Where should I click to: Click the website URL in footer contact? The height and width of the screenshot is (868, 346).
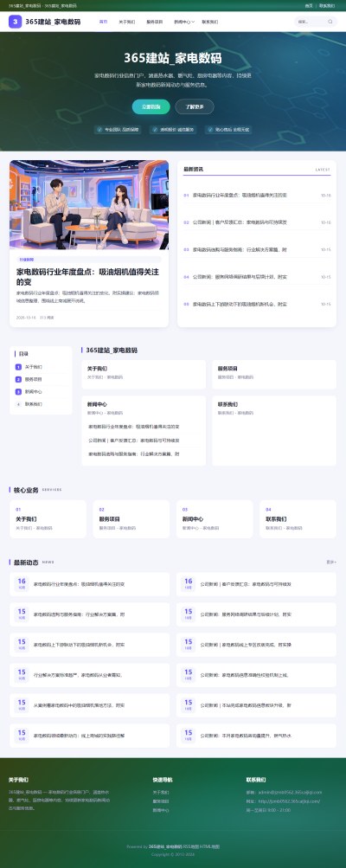(x=288, y=801)
